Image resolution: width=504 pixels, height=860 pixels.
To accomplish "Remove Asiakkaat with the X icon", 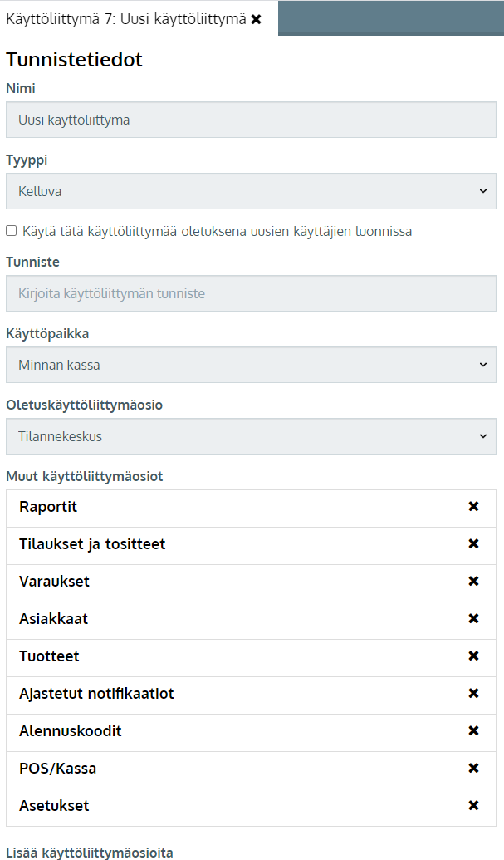I will 473,619.
